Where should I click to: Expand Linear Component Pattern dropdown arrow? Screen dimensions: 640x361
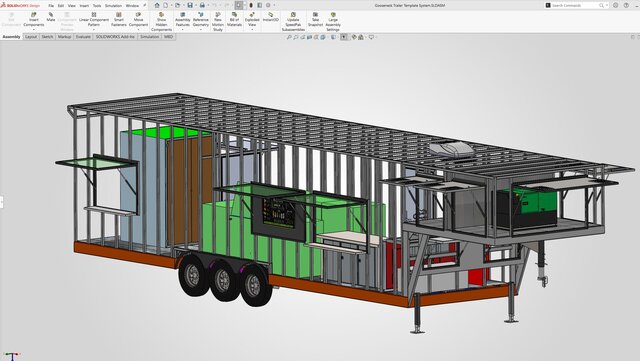(94, 30)
